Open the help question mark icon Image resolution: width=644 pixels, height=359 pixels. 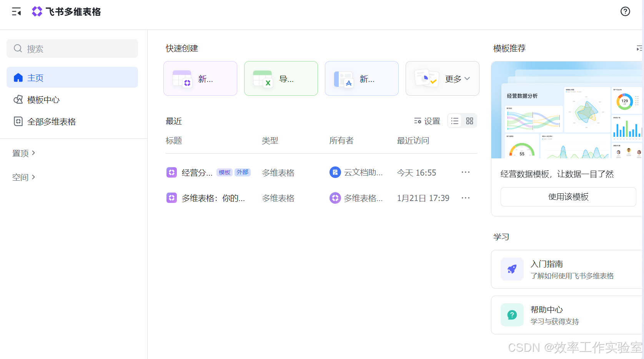coord(625,12)
